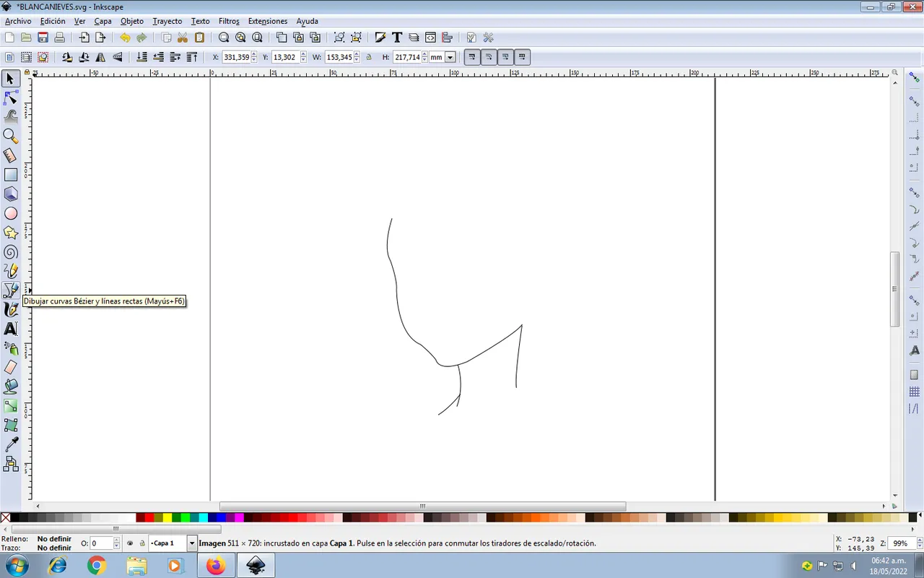Select the Paint bucket fill tool
Screen dimensions: 924x578
pos(11,387)
